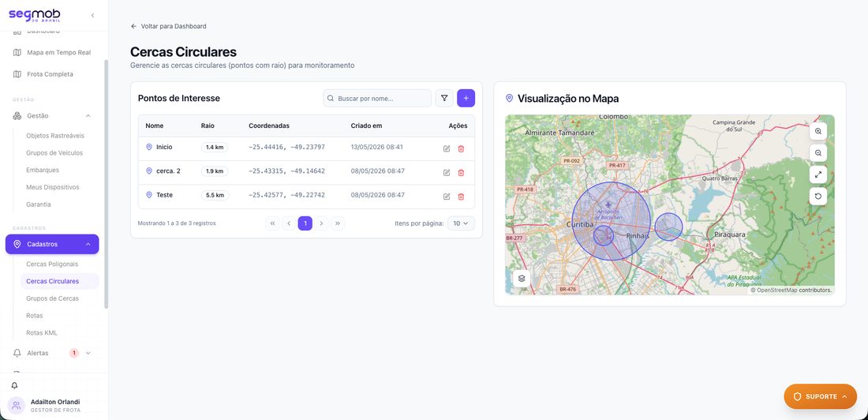This screenshot has height=420, width=868.
Task: Open Grupos de Veículos
Action: coord(54,153)
